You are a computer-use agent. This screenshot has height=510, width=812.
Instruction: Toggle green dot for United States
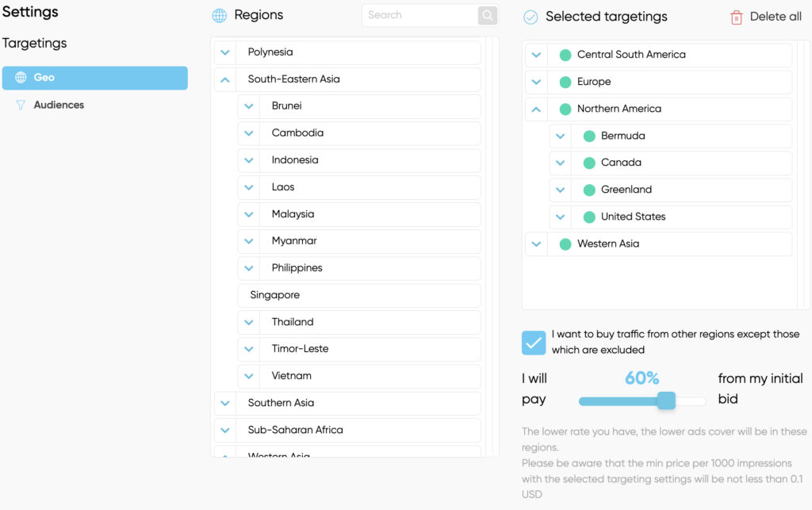589,217
